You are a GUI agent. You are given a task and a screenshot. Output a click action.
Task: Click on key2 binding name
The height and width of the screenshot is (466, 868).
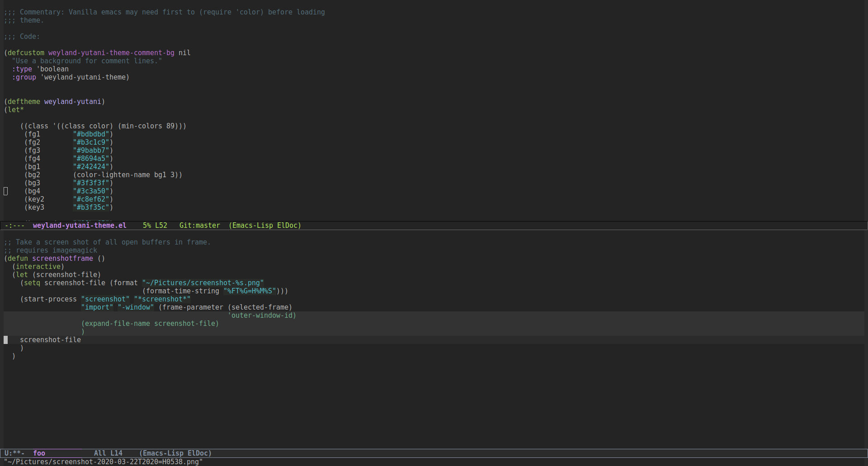[36, 199]
